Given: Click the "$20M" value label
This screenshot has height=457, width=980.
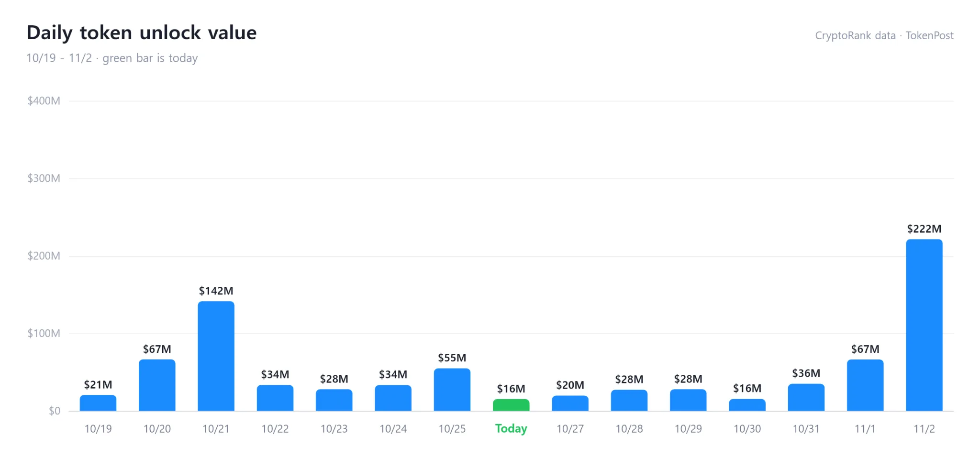Looking at the screenshot, I should [570, 385].
